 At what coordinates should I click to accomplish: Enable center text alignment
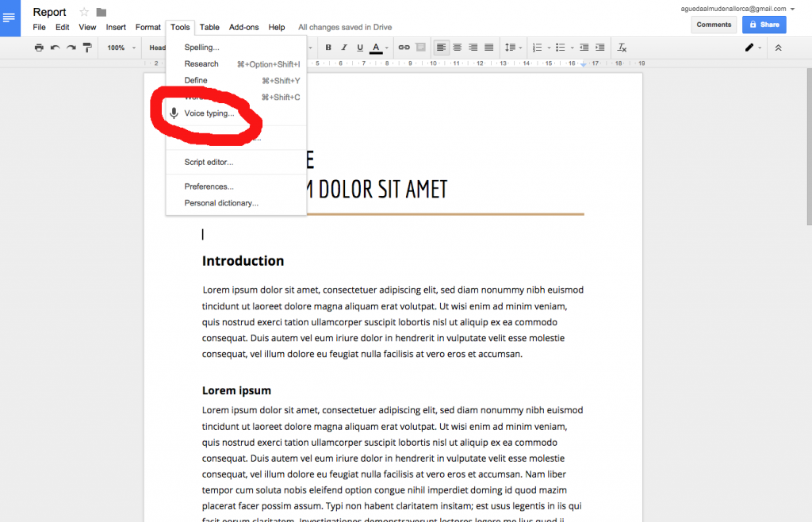click(x=457, y=47)
